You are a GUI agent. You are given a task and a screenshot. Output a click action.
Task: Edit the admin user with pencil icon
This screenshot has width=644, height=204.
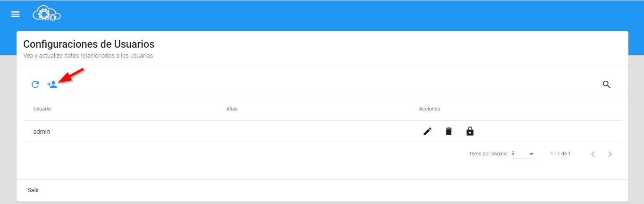[427, 131]
